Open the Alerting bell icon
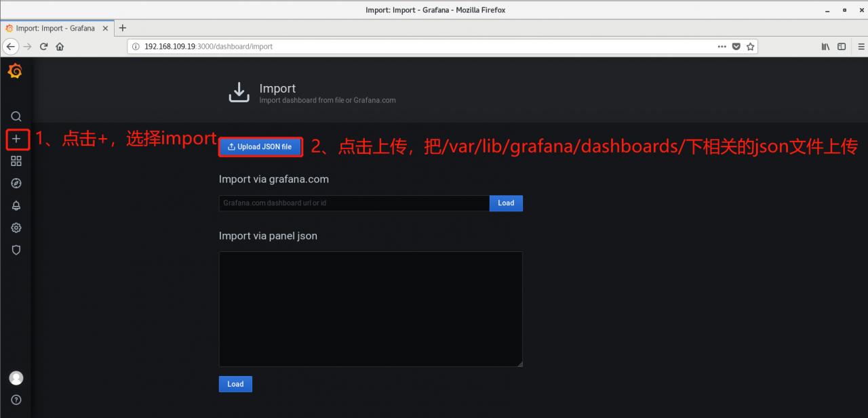This screenshot has width=868, height=418. [16, 206]
